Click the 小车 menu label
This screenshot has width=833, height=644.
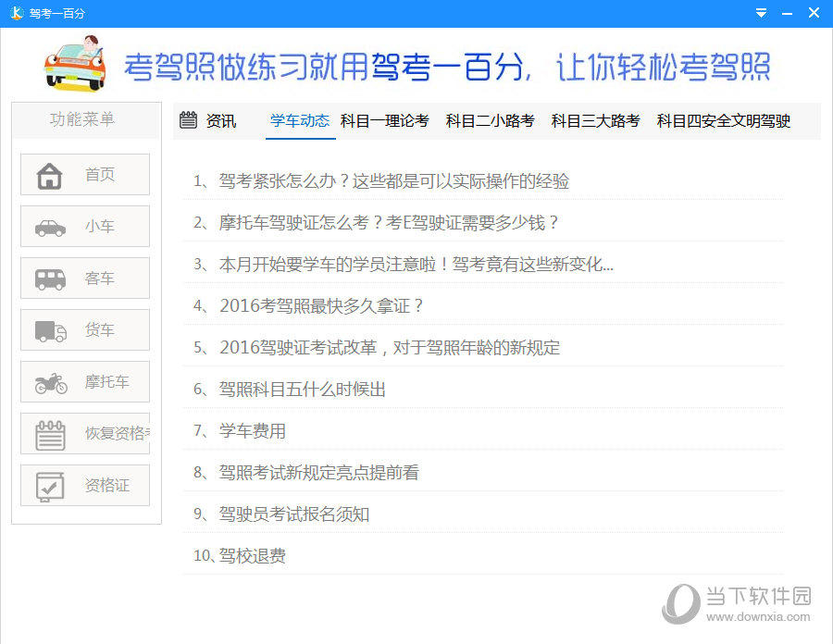click(100, 226)
